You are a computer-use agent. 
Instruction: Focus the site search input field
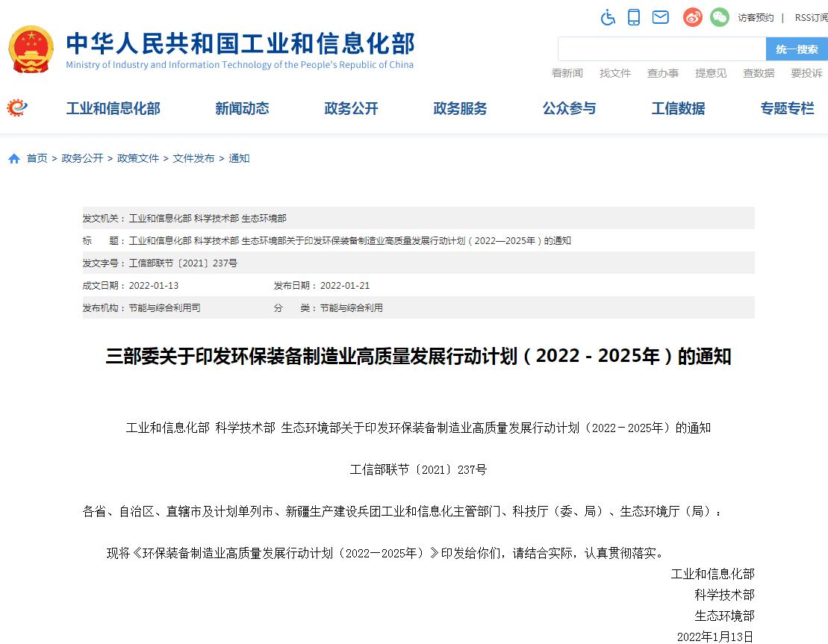pos(662,49)
